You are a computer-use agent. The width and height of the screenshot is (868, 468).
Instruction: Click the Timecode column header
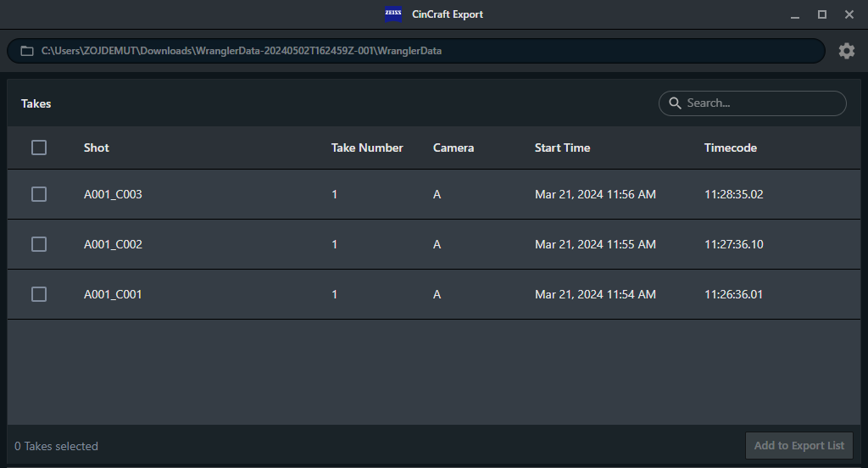click(x=730, y=148)
